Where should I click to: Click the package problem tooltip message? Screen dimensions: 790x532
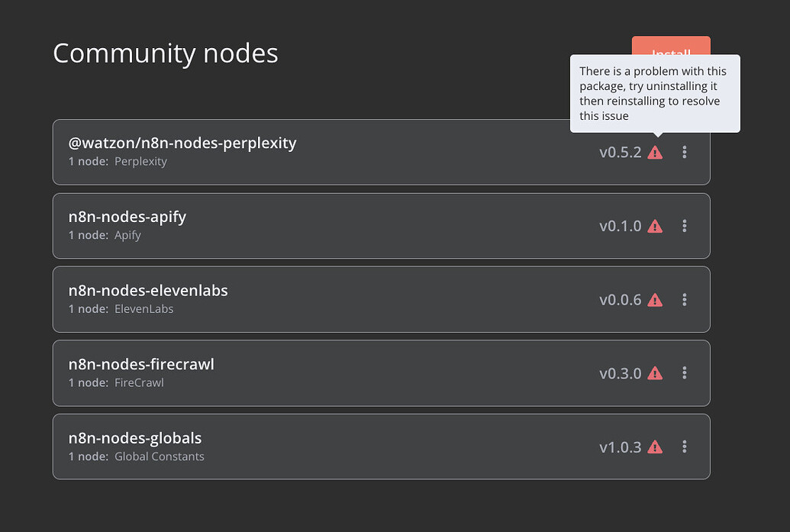[x=655, y=93]
